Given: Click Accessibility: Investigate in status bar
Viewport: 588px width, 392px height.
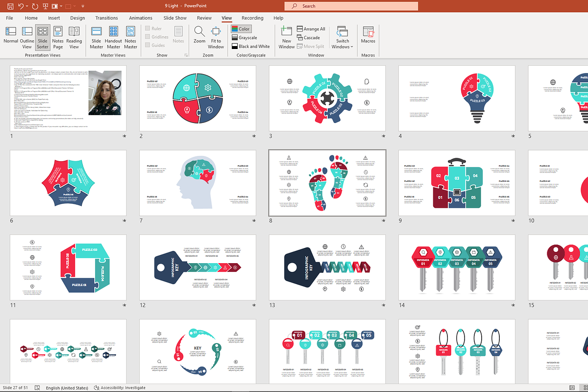Looking at the screenshot, I should (x=120, y=388).
